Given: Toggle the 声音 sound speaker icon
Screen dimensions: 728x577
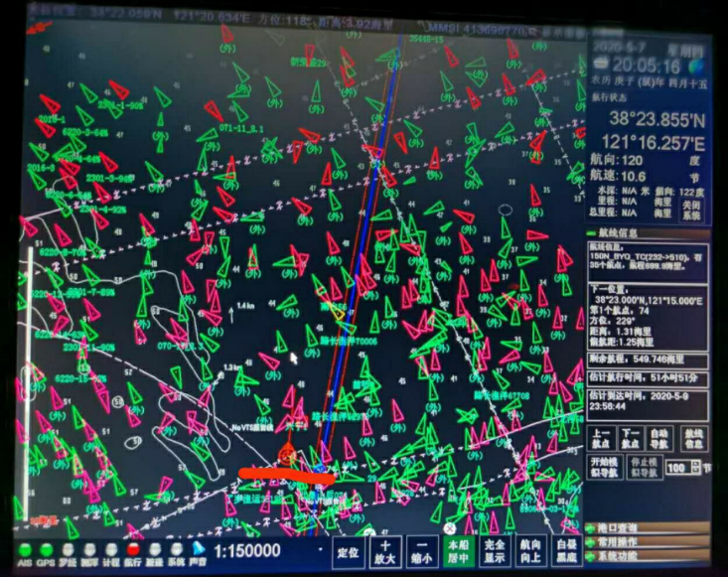Looking at the screenshot, I should coord(199,549).
